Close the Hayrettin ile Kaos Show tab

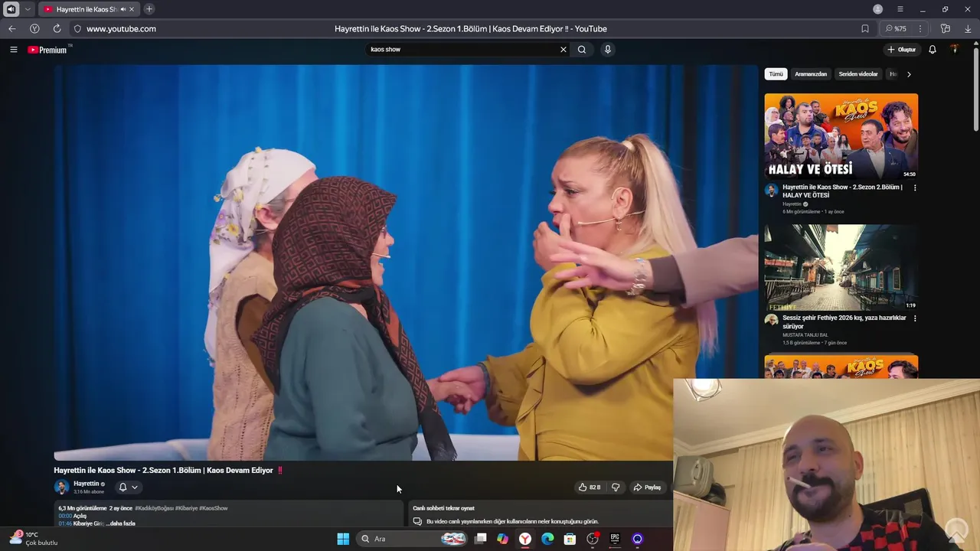132,9
